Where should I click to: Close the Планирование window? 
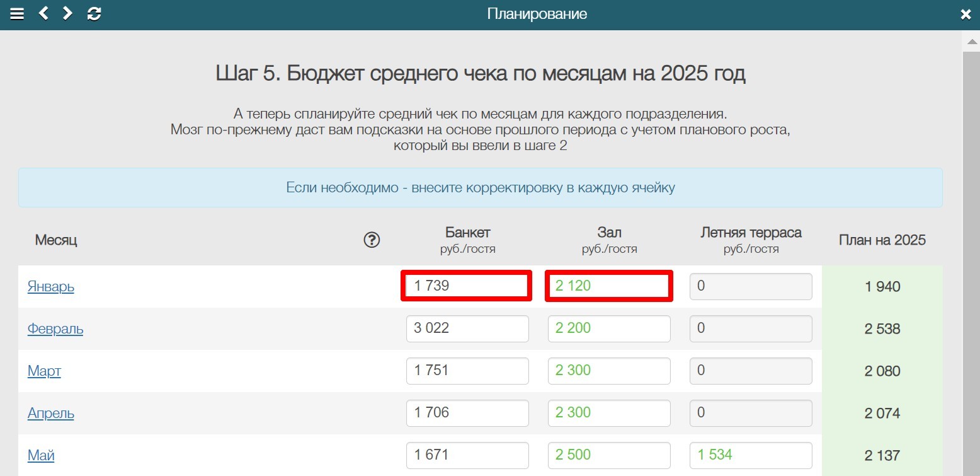pyautogui.click(x=966, y=13)
